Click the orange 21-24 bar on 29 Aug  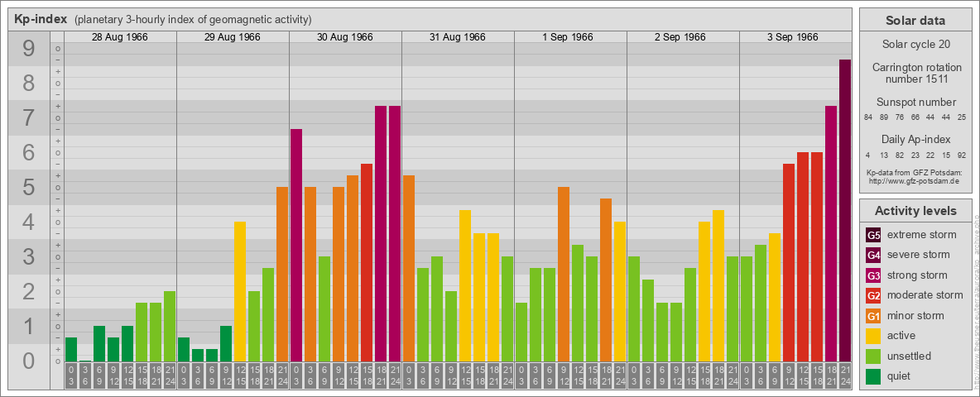tap(282, 274)
